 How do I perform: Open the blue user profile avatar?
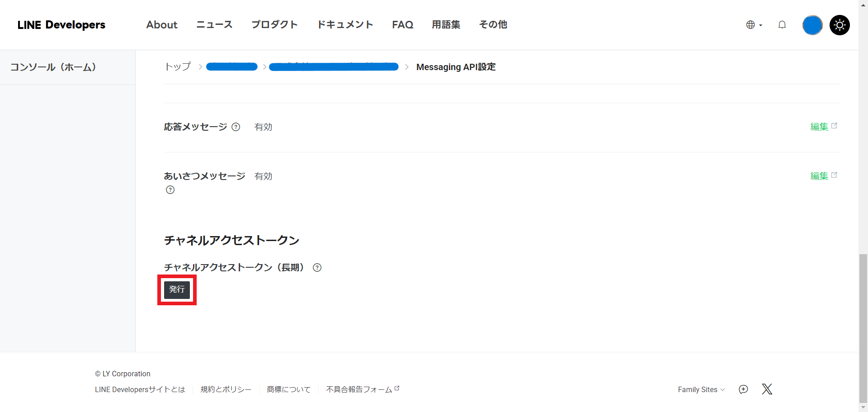(x=812, y=25)
